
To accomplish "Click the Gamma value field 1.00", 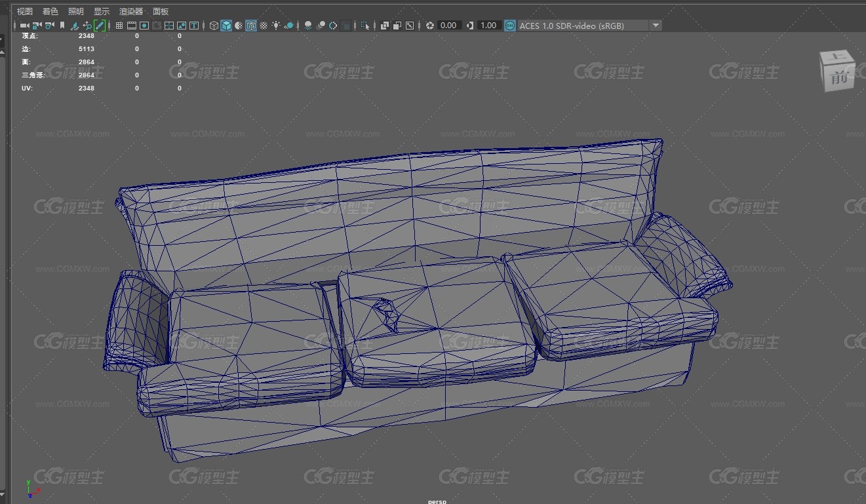I will (489, 26).
